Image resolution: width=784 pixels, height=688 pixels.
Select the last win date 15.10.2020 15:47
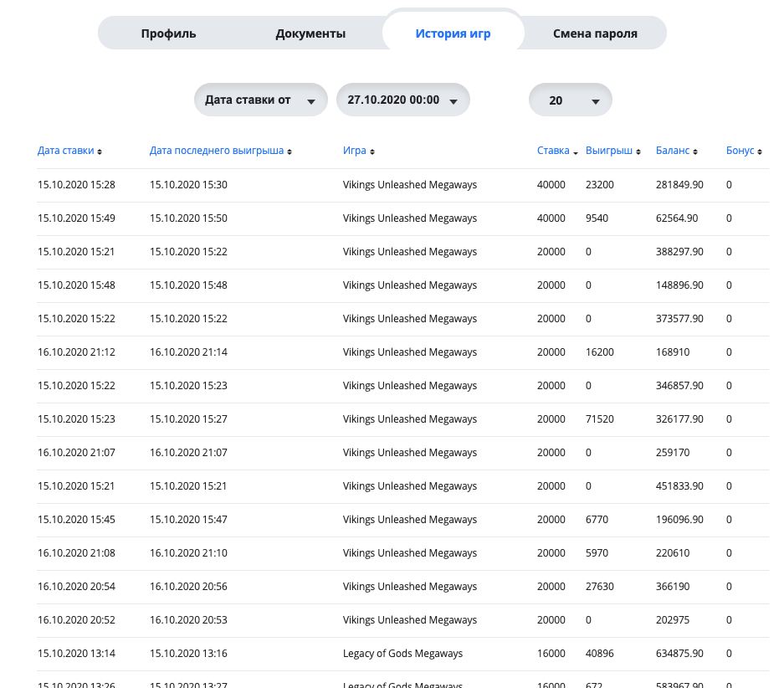(x=188, y=520)
